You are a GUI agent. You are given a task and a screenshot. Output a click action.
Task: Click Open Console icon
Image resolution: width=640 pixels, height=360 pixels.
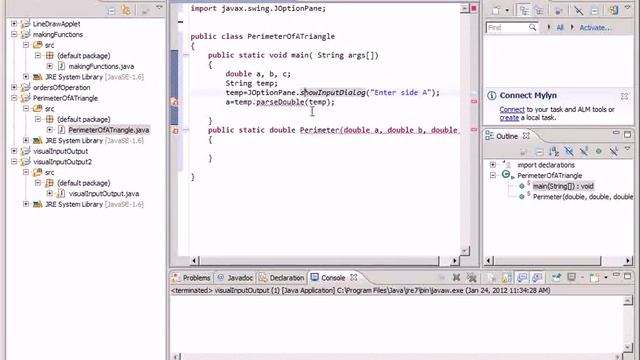coord(595,278)
